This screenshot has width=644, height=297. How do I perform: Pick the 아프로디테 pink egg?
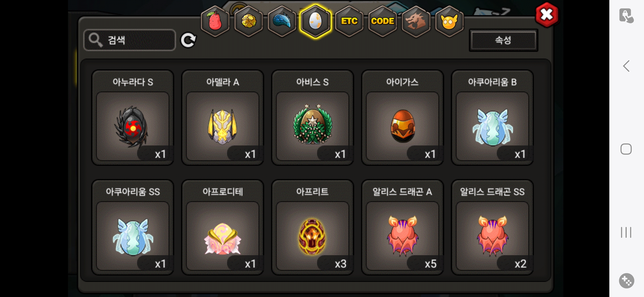(223, 227)
